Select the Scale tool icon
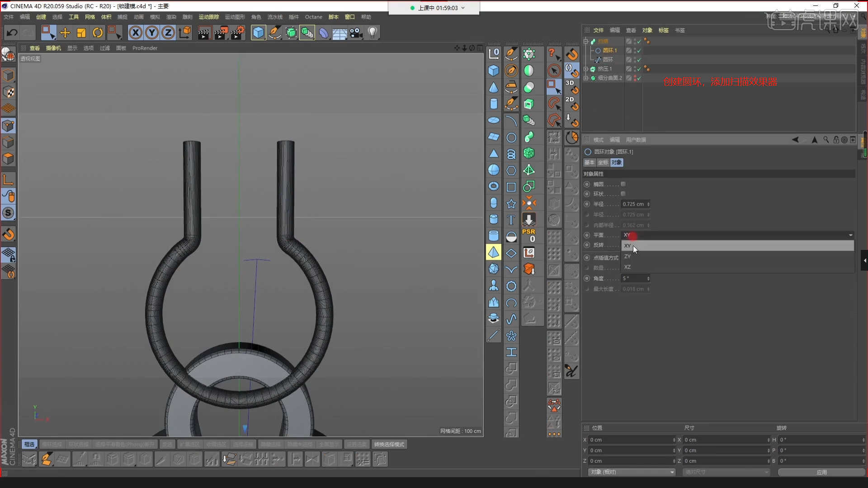This screenshot has width=868, height=488. tap(81, 33)
